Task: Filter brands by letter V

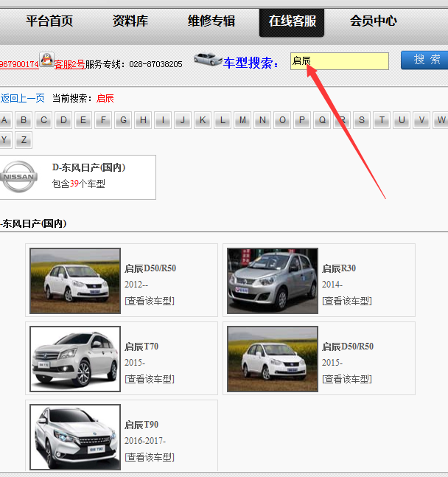Action: 421,120
